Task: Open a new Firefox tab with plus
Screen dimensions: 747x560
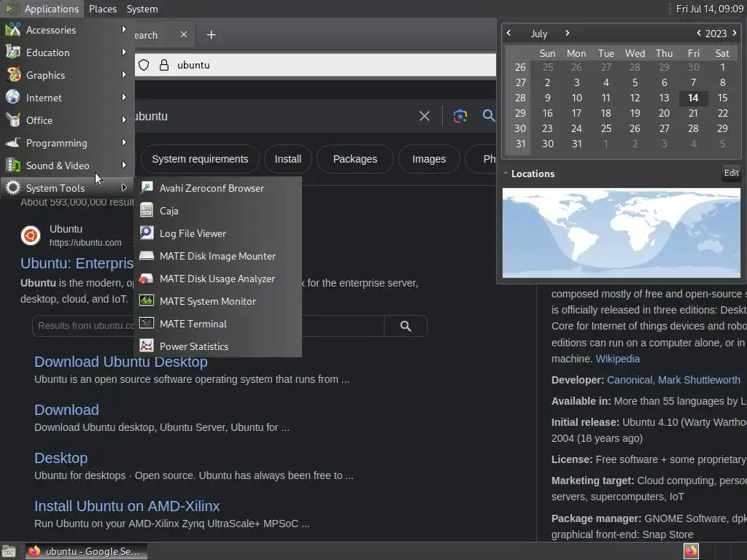Action: (211, 35)
